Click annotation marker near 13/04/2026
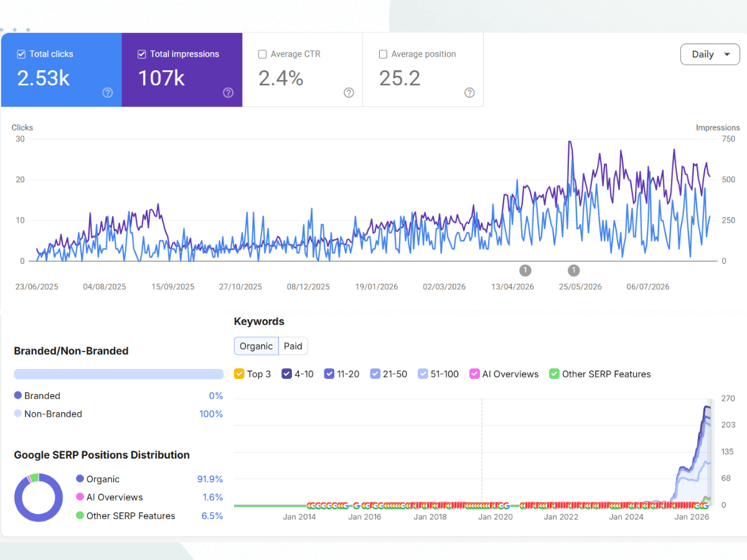Viewport: 747px width, 560px height. coord(525,270)
